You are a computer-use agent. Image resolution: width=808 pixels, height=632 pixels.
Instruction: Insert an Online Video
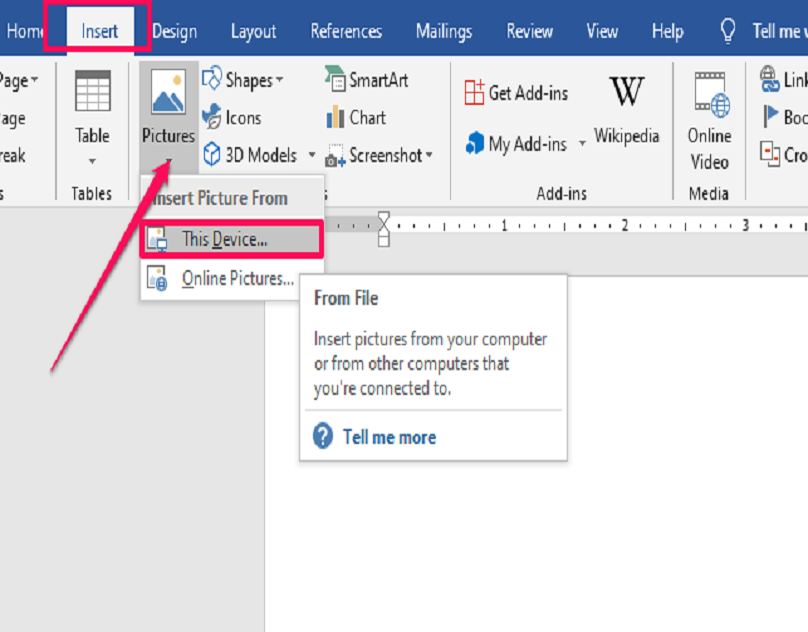coord(710,121)
